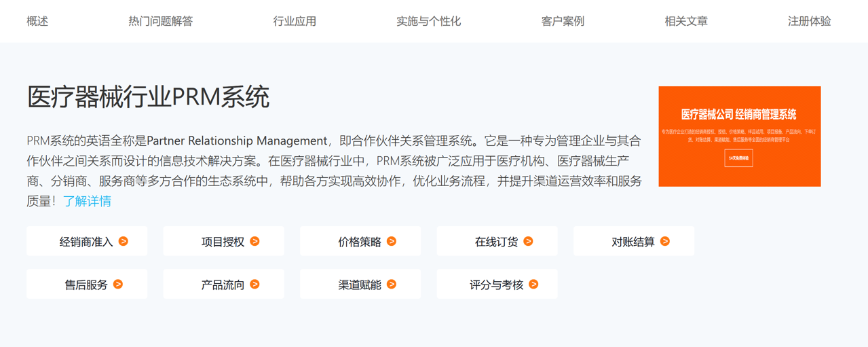Select 实施与个性化 in the top navigation
The height and width of the screenshot is (347, 868).
pos(428,21)
